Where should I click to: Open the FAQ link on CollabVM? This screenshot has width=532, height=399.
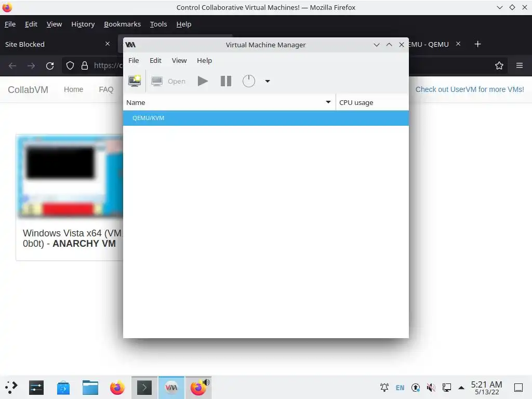(106, 89)
